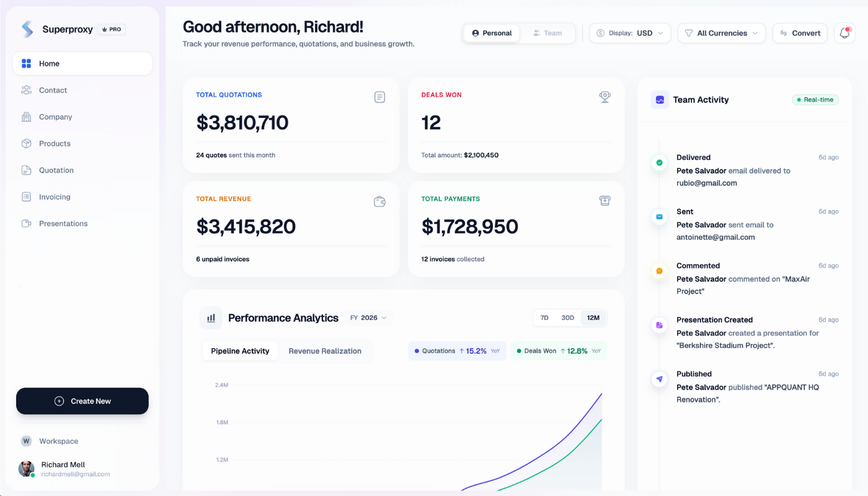Open the Quotation section

click(82, 170)
